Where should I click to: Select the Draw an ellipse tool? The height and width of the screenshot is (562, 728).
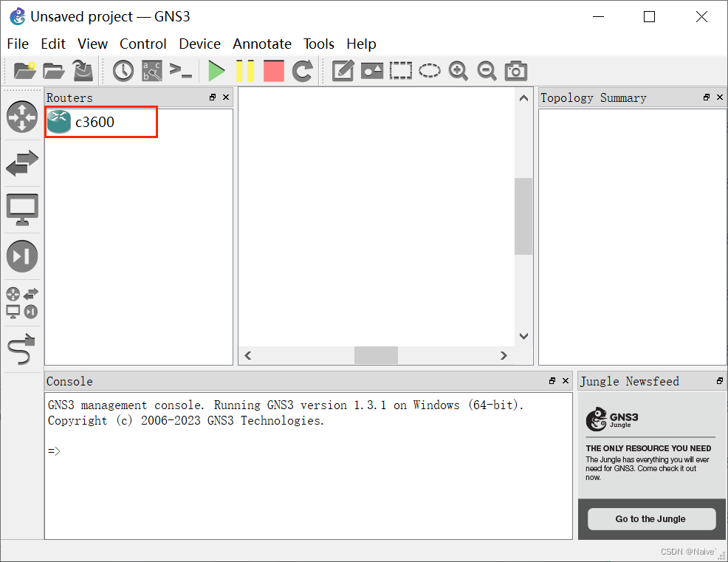click(x=430, y=71)
